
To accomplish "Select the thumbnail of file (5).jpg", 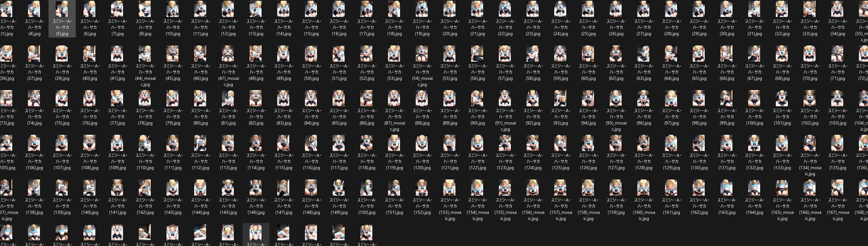I will click(62, 8).
